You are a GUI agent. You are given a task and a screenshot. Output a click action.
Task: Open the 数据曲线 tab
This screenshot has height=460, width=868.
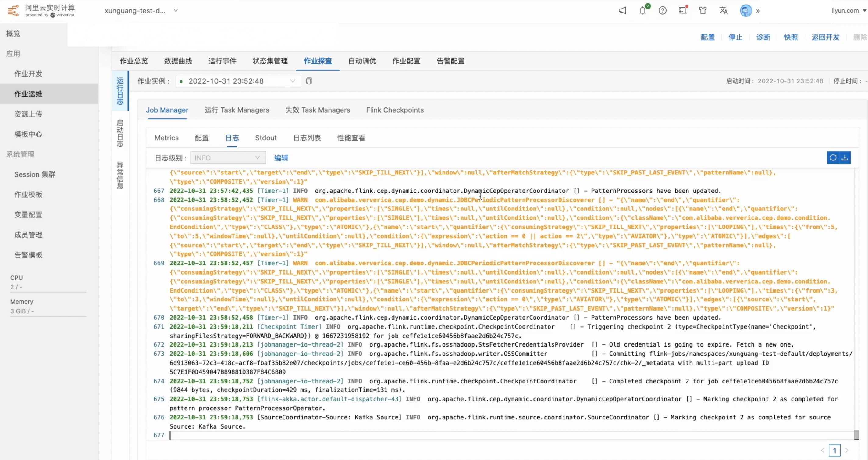[178, 61]
